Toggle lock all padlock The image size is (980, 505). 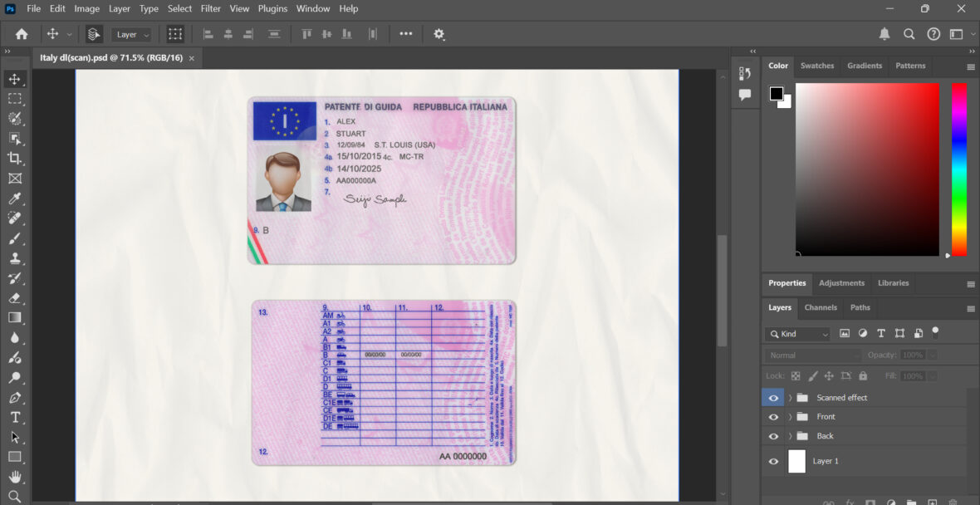[x=863, y=376]
